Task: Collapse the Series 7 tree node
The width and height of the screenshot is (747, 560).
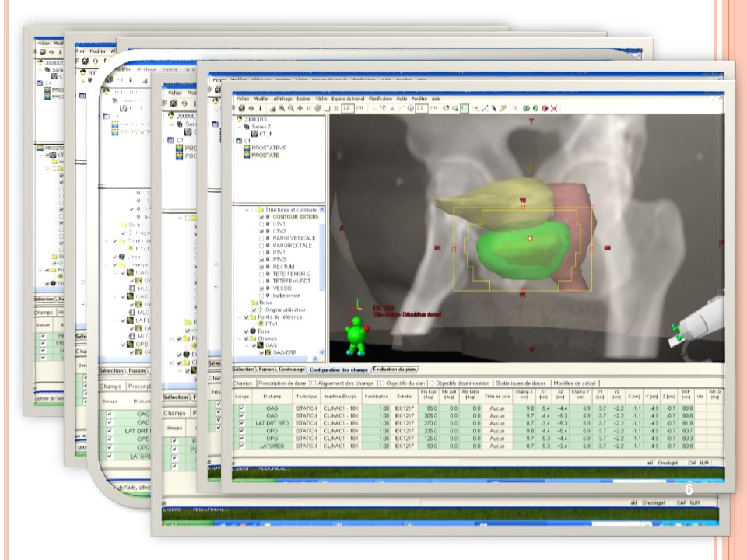Action: tap(239, 126)
